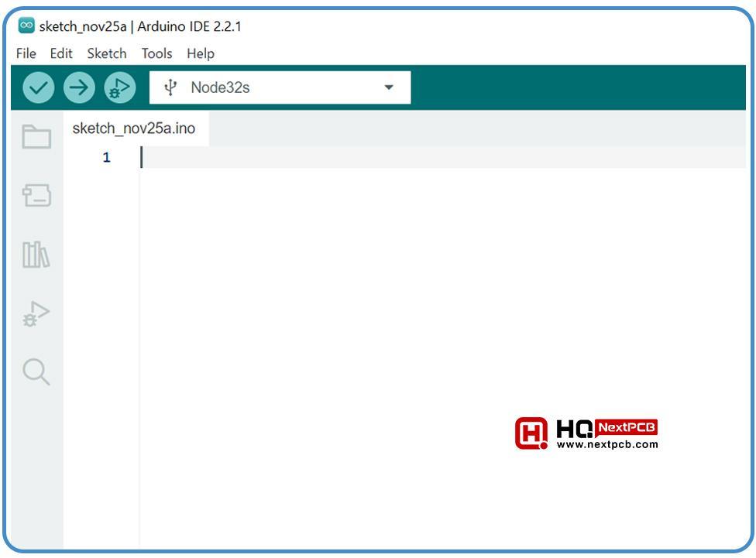The image size is (756, 558).
Task: Click the line number 1 gutter
Action: click(x=107, y=158)
